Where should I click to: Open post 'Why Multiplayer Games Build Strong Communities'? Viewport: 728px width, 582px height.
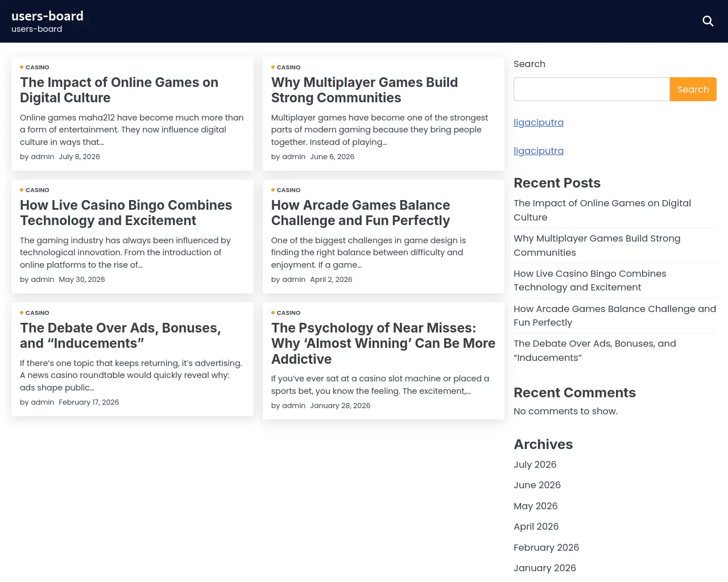(364, 90)
